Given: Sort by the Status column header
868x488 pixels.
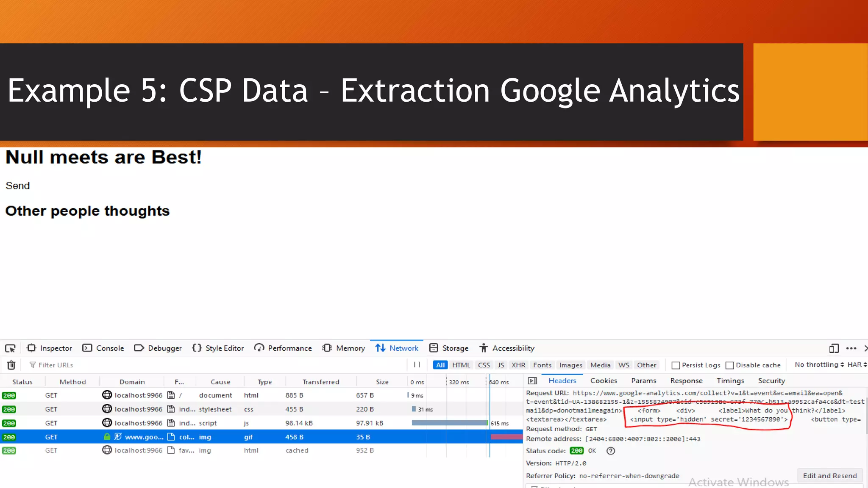Looking at the screenshot, I should coord(22,382).
